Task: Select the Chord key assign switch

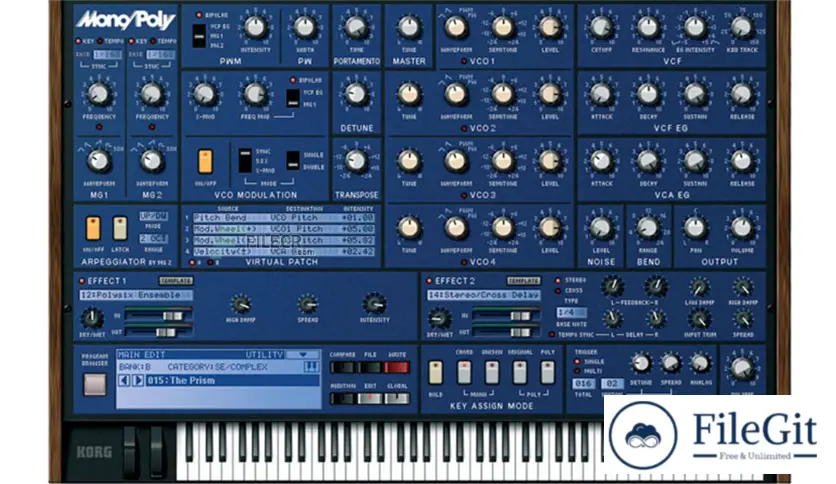Action: (x=464, y=372)
